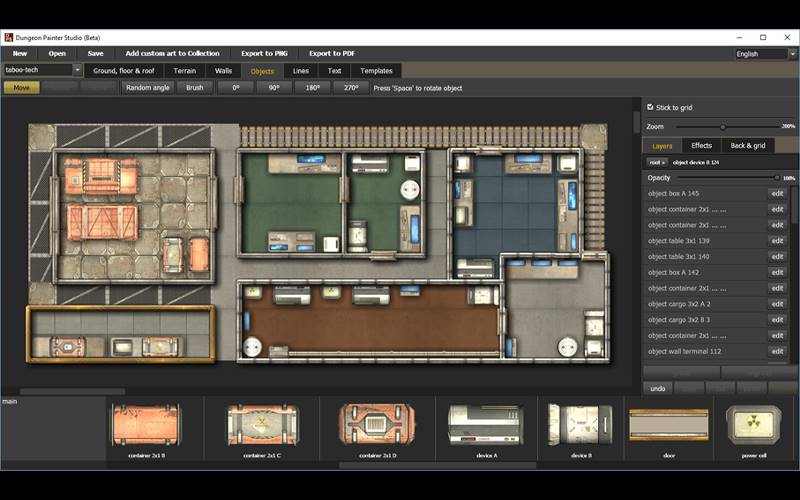
Task: Activate the Move mode toggle
Action: pyautogui.click(x=21, y=88)
